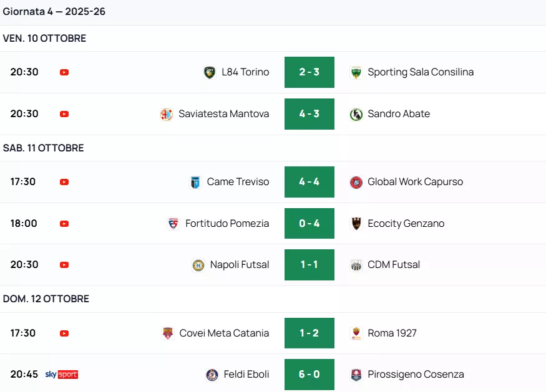Screen dimensions: 546x392
Task: Open YouTube stream for Covei Meta Catania match
Action: pyautogui.click(x=64, y=333)
